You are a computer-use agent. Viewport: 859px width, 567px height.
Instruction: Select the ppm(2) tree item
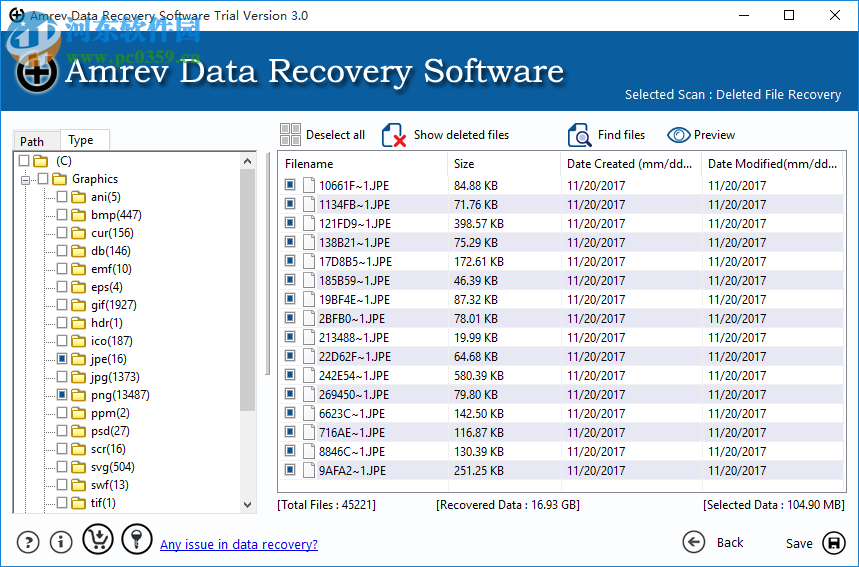point(110,413)
